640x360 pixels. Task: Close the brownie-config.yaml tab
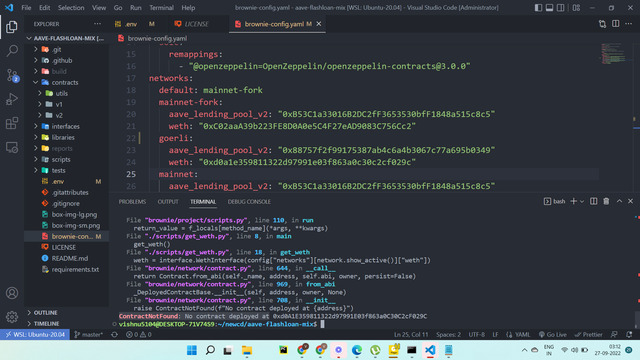319,24
